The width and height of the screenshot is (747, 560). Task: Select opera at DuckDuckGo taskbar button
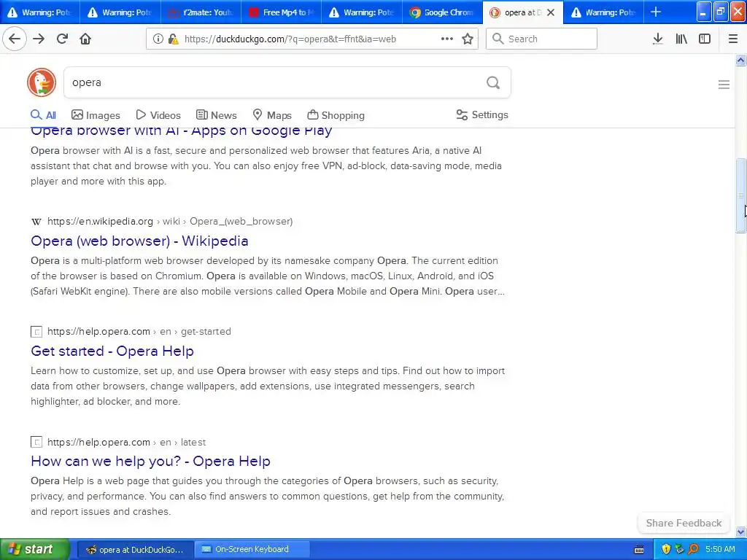(x=135, y=550)
